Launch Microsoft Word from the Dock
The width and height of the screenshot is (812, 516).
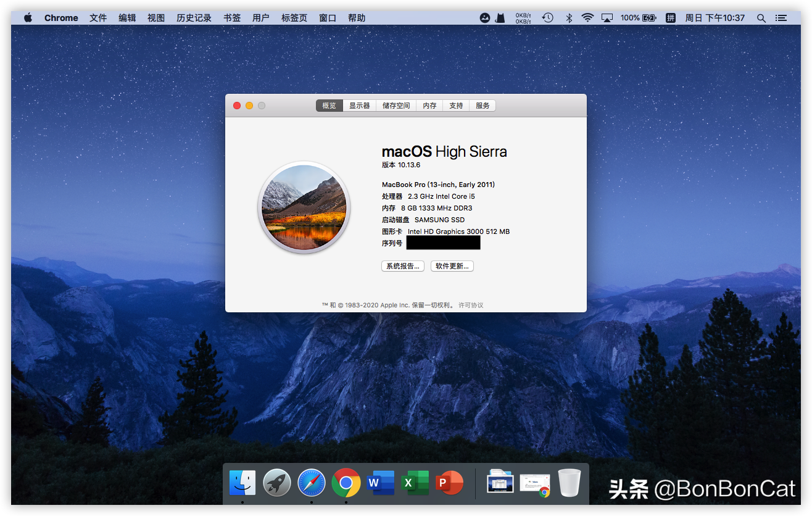pyautogui.click(x=381, y=483)
